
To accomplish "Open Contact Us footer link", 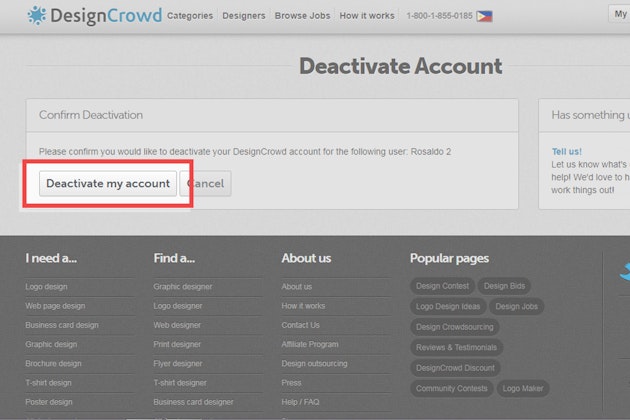I will tap(301, 325).
